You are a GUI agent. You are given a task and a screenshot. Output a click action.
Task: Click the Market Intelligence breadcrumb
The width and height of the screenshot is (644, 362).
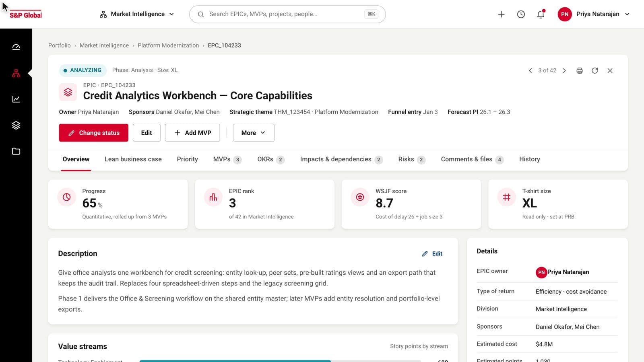click(104, 45)
